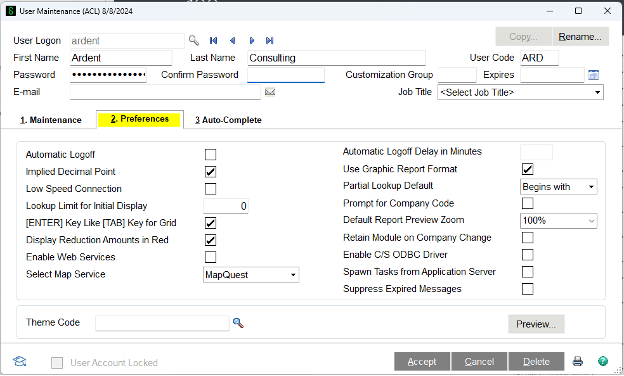Click the E-mail envelope icon
This screenshot has width=624, height=376.
[x=270, y=92]
